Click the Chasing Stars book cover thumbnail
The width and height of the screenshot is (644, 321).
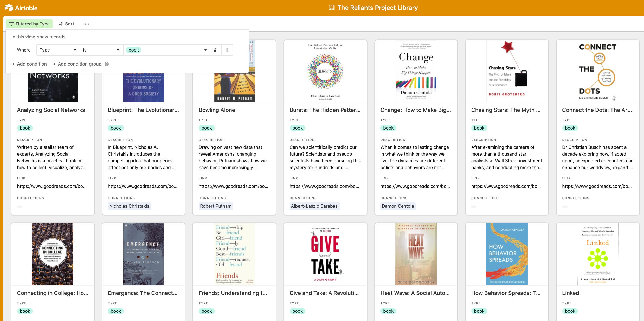click(507, 71)
